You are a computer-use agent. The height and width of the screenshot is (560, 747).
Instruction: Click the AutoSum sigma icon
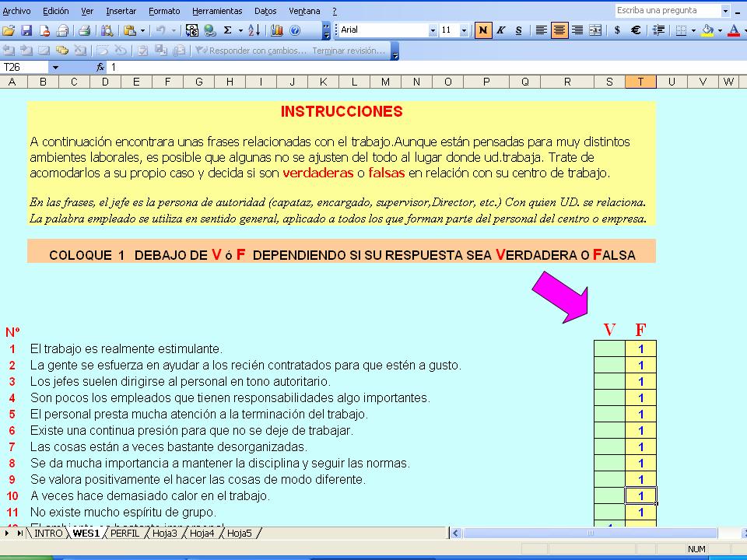228,30
